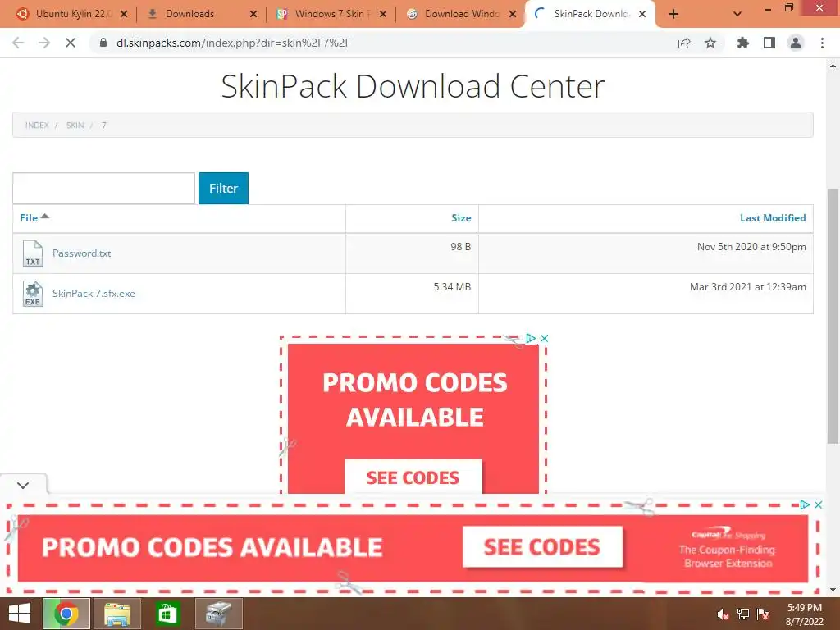Sort by File column header
This screenshot has height=630, width=840.
point(29,217)
